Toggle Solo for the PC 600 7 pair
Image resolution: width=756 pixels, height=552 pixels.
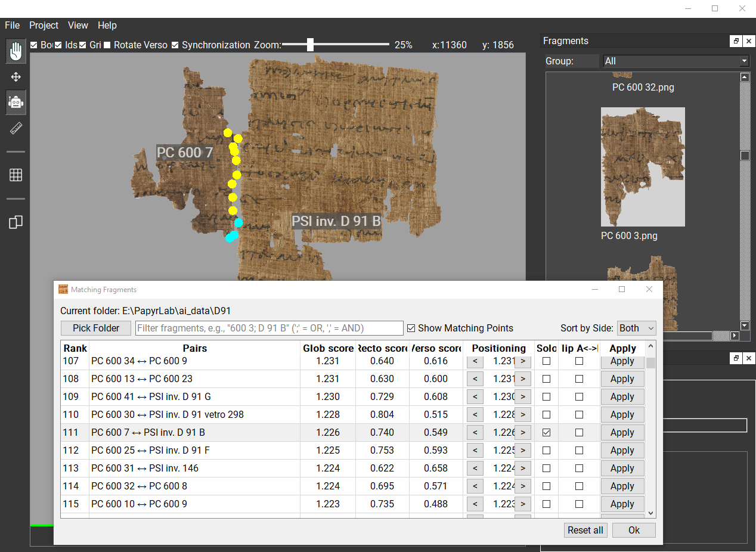[546, 432]
